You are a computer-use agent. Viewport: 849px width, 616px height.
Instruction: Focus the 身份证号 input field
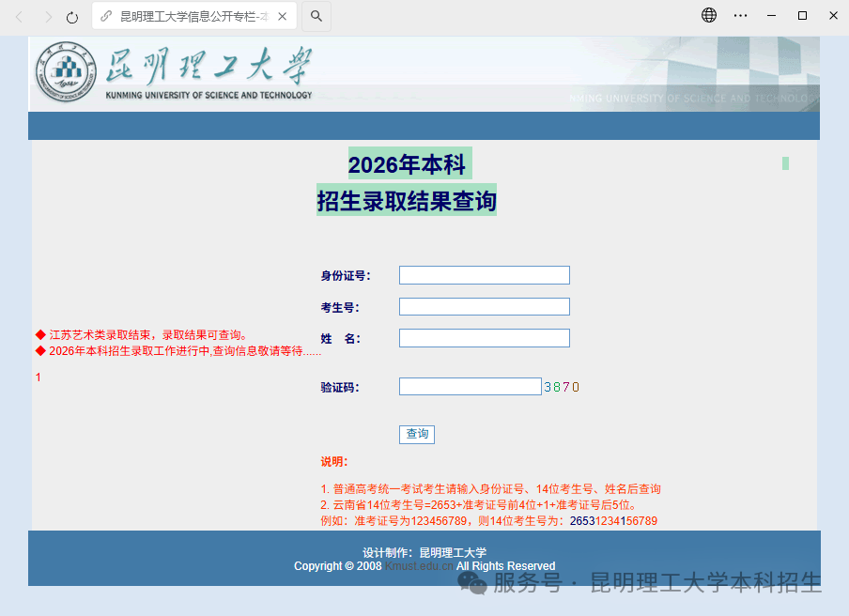pyautogui.click(x=484, y=275)
